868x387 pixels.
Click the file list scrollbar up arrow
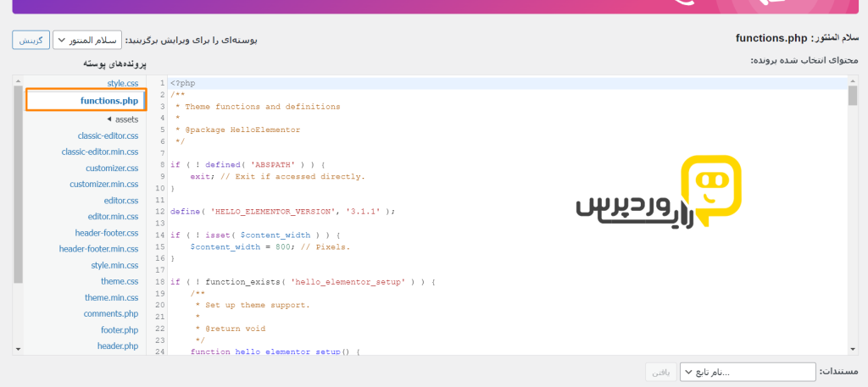19,80
